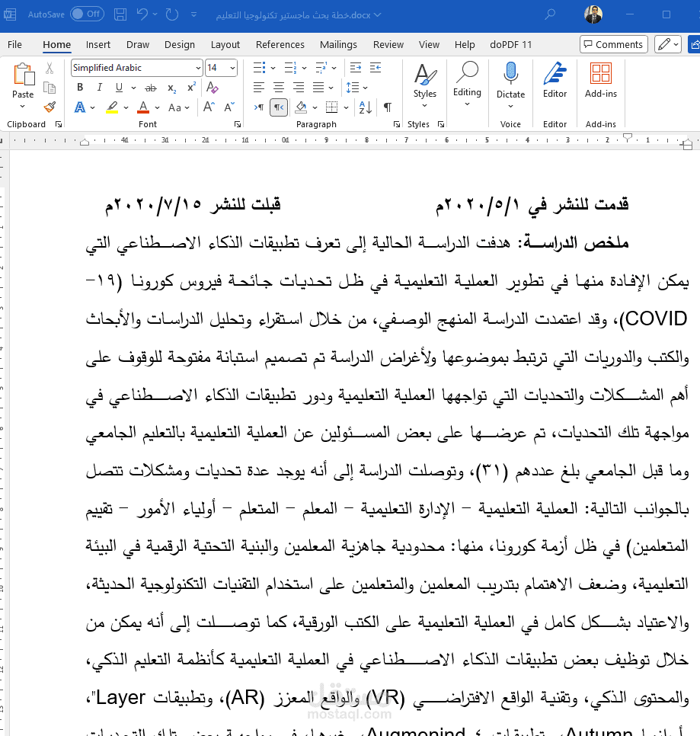This screenshot has height=736, width=700.
Task: Apply red font color
Action: click(143, 107)
